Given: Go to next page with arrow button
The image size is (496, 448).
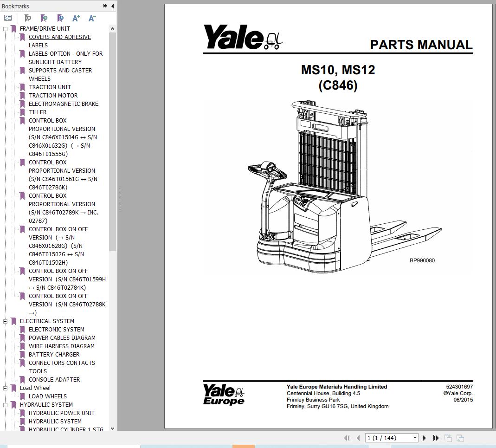Looking at the screenshot, I should (424, 438).
